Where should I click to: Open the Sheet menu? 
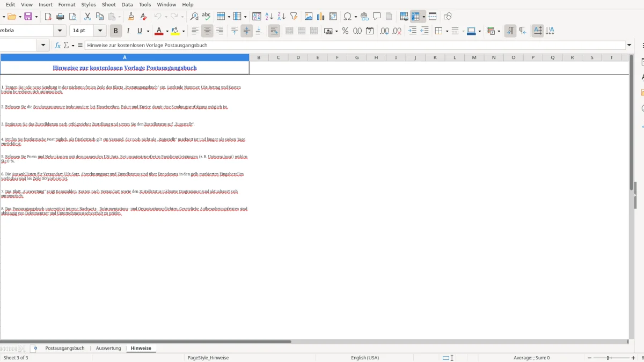click(109, 4)
